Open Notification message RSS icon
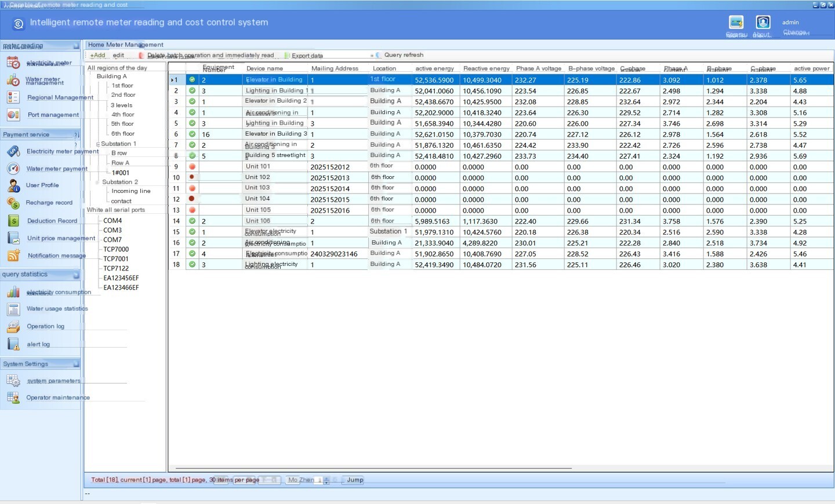This screenshot has height=504, width=835. pyautogui.click(x=13, y=255)
